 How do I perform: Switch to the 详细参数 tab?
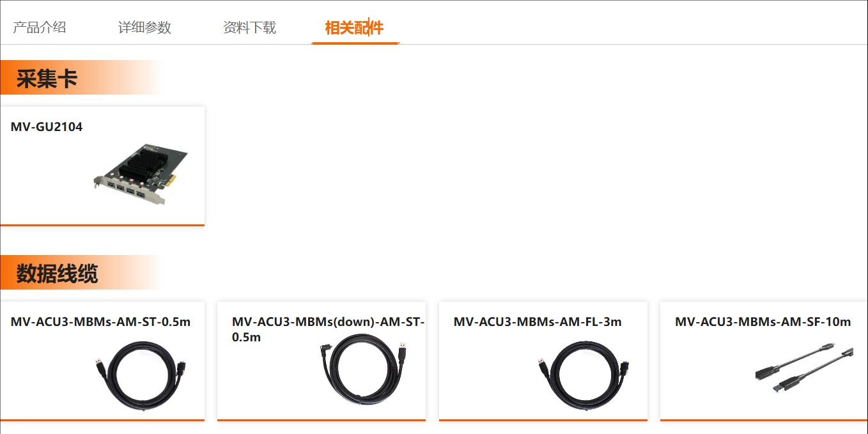point(144,27)
